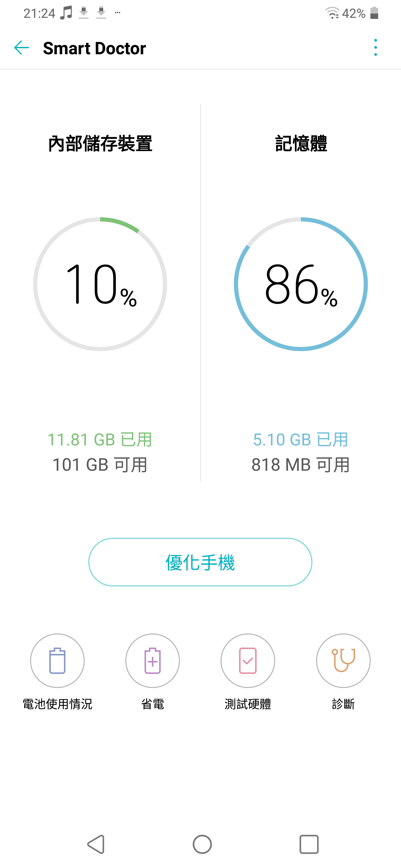401x868 pixels.
Task: Tap the back arrow icon
Action: pos(22,48)
